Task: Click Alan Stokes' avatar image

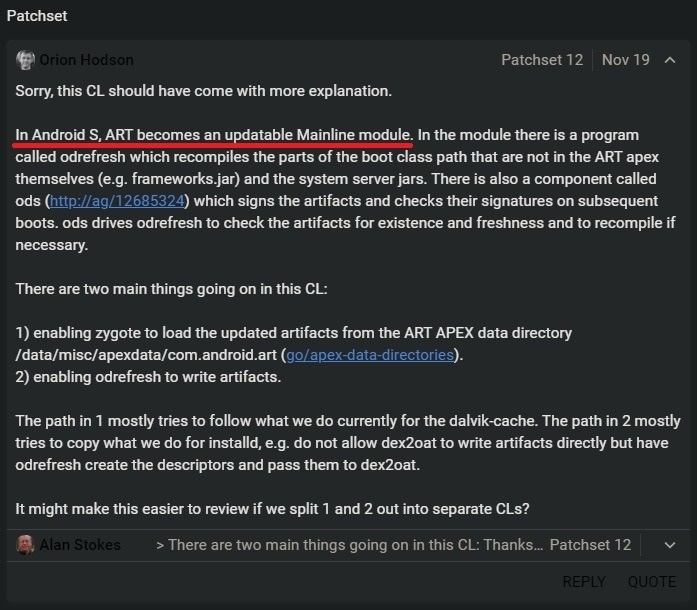Action: pos(26,545)
